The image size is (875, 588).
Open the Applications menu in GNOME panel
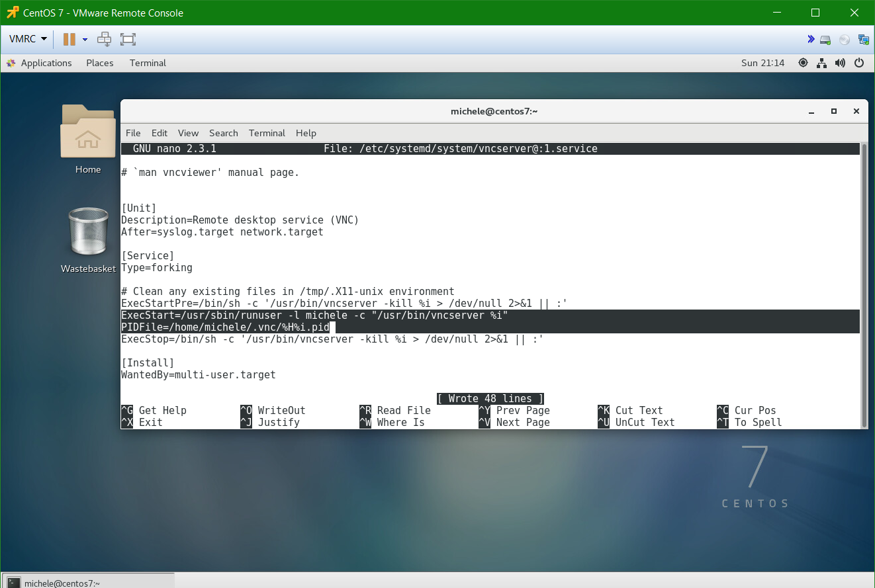coord(39,63)
